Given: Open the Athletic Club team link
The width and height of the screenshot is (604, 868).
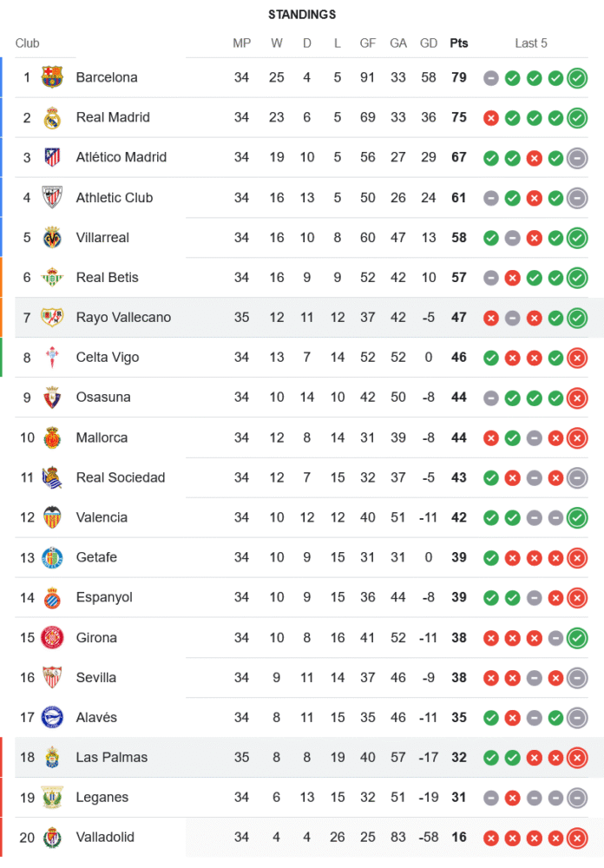Looking at the screenshot, I should (x=114, y=197).
